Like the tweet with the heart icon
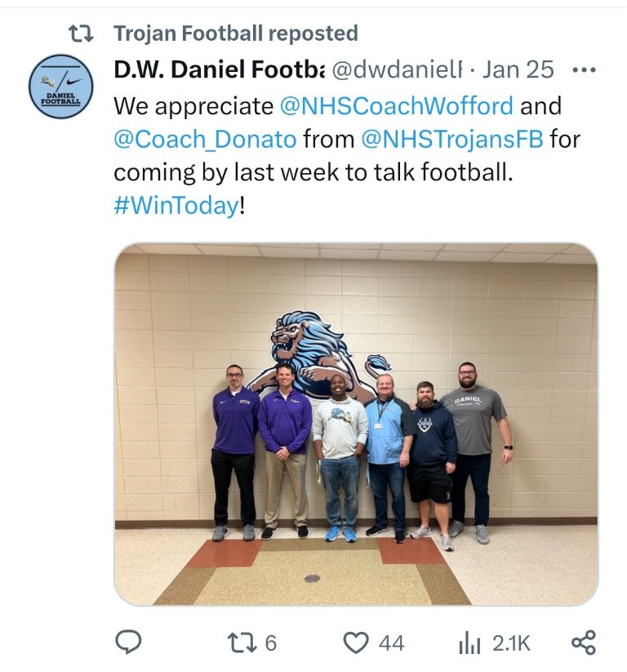627x672 pixels. point(356,643)
